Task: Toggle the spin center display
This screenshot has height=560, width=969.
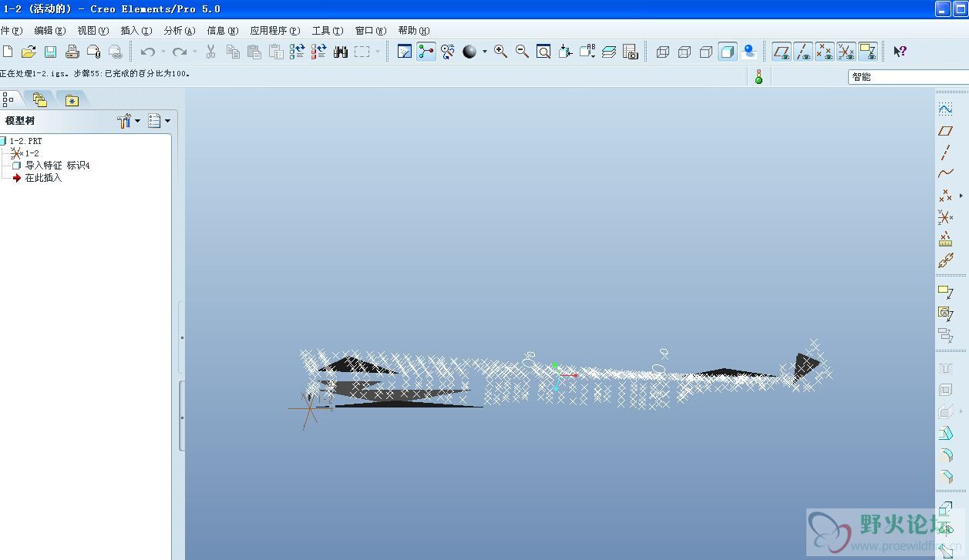Action: pyautogui.click(x=426, y=52)
